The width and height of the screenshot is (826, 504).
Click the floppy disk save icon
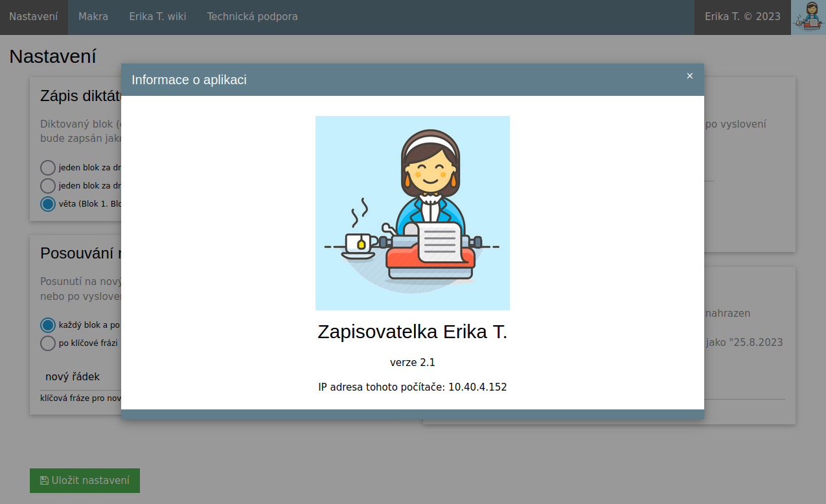(44, 481)
